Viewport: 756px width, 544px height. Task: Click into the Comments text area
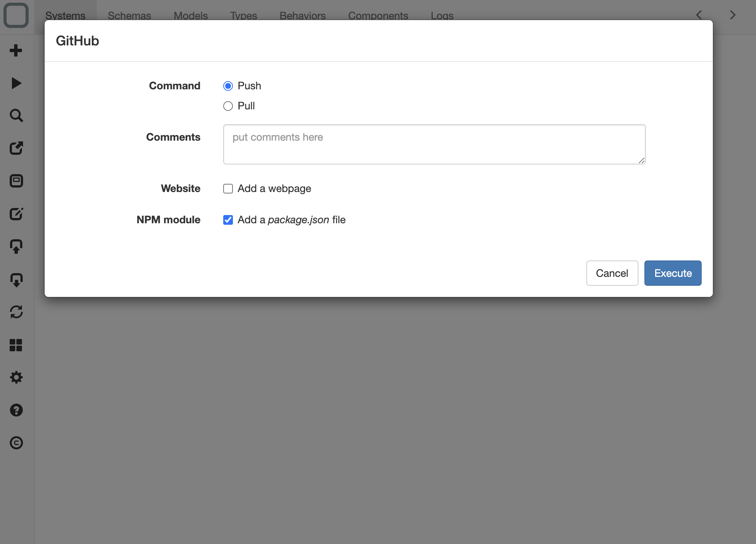(x=434, y=144)
